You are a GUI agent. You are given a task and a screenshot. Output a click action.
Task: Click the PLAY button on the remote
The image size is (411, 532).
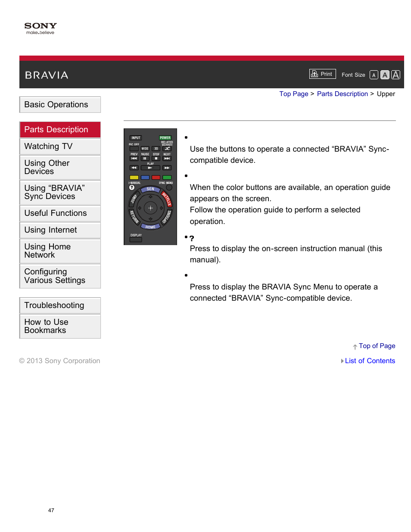[150, 168]
